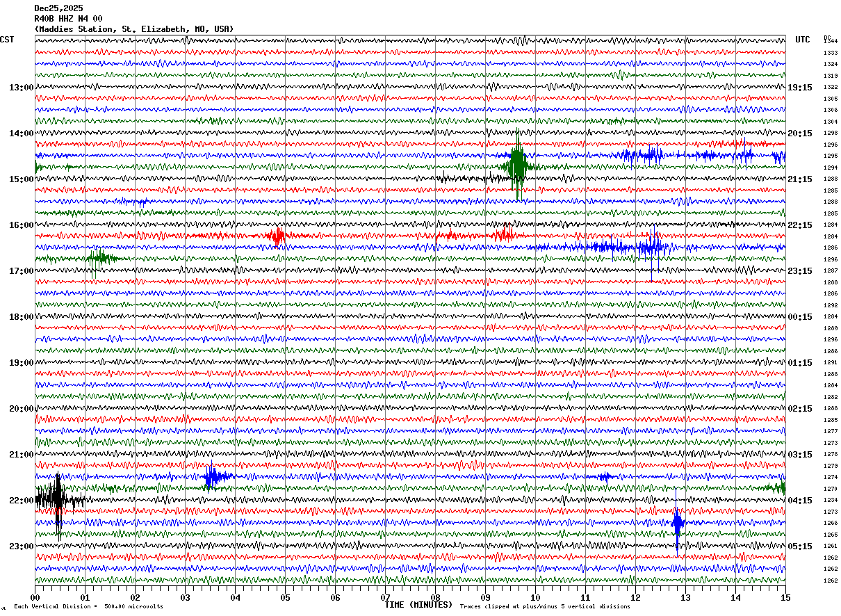Click the 22:15 UTC time label

tap(800, 225)
